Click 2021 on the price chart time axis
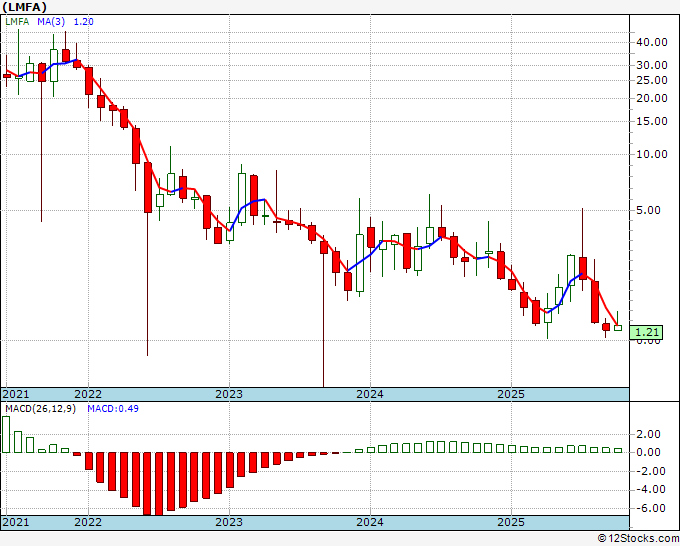 pyautogui.click(x=16, y=394)
